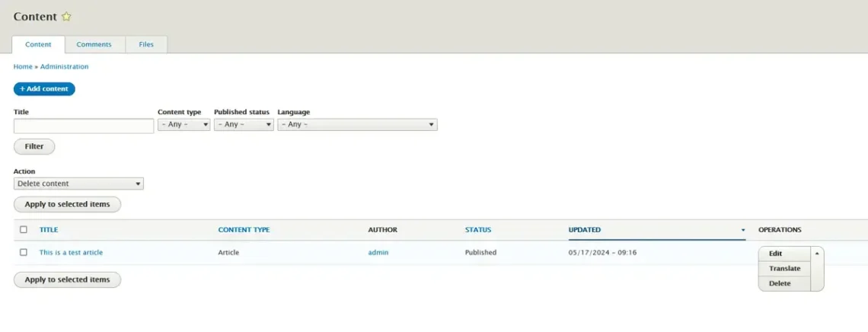Click the star favorite icon beside Content
The image size is (868, 332).
[x=66, y=17]
